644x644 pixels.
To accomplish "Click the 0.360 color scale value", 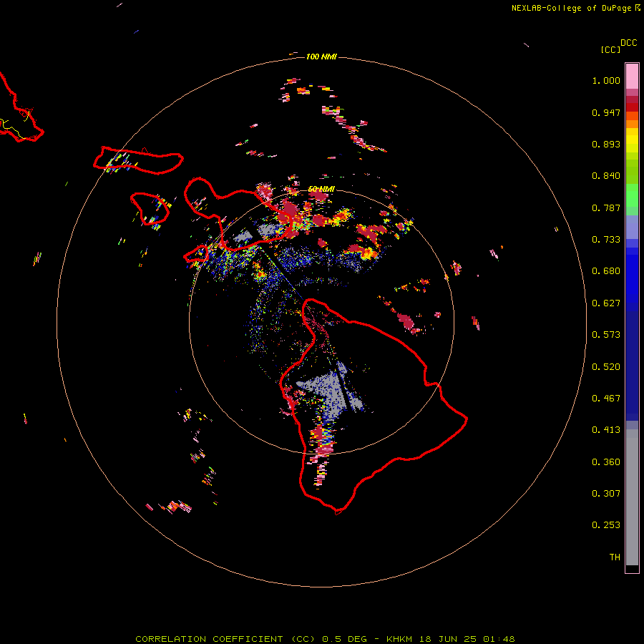I will tap(606, 462).
